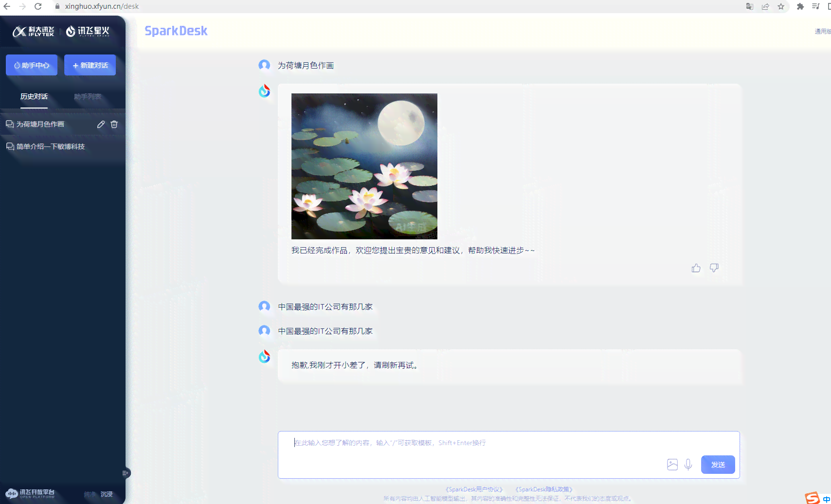Viewport: 831px width, 504px height.
Task: Open the 通用版 version selector
Action: pos(823,31)
